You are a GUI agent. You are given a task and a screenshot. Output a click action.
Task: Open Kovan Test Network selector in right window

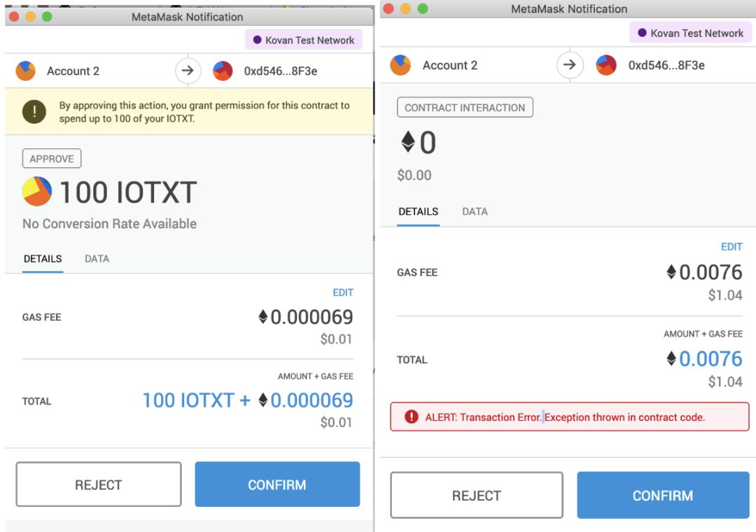point(690,33)
